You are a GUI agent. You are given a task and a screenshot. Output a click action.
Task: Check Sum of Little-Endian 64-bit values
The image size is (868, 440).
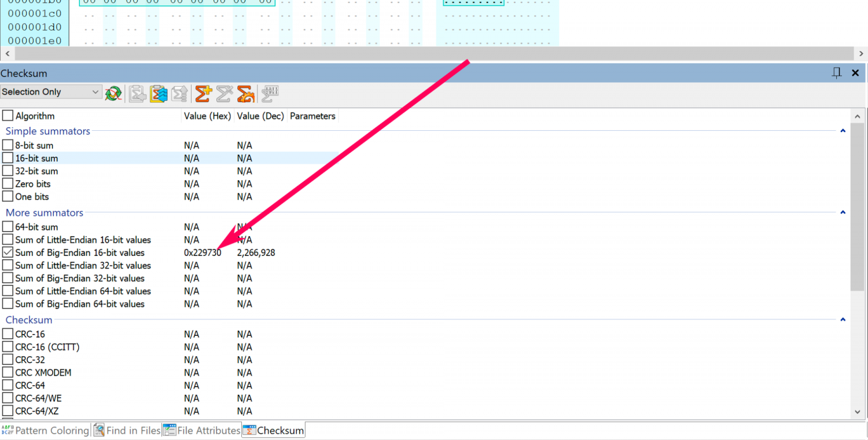tap(8, 291)
